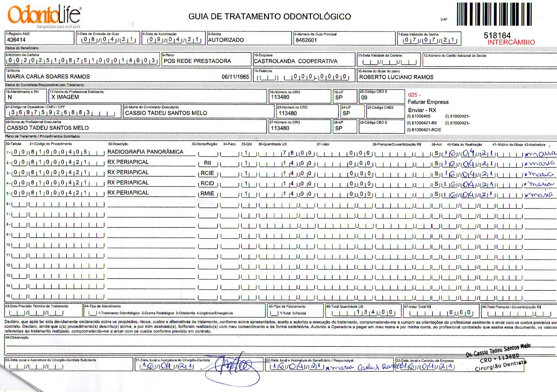Click the barcode at the top right
557x392 pixels.
coord(494,14)
